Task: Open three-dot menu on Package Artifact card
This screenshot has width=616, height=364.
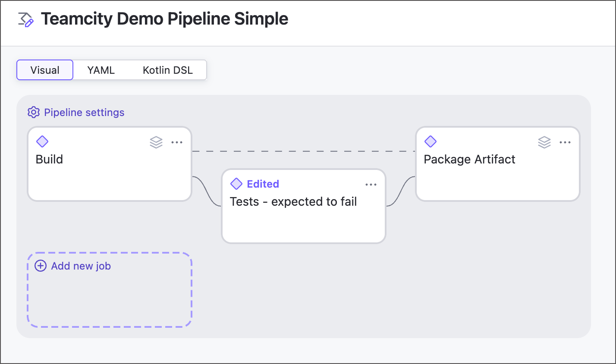Action: pos(565,142)
